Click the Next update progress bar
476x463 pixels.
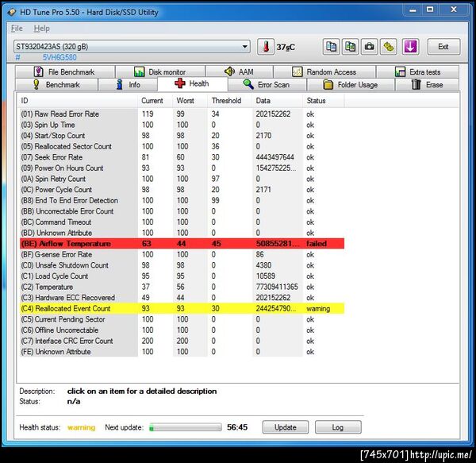click(186, 427)
